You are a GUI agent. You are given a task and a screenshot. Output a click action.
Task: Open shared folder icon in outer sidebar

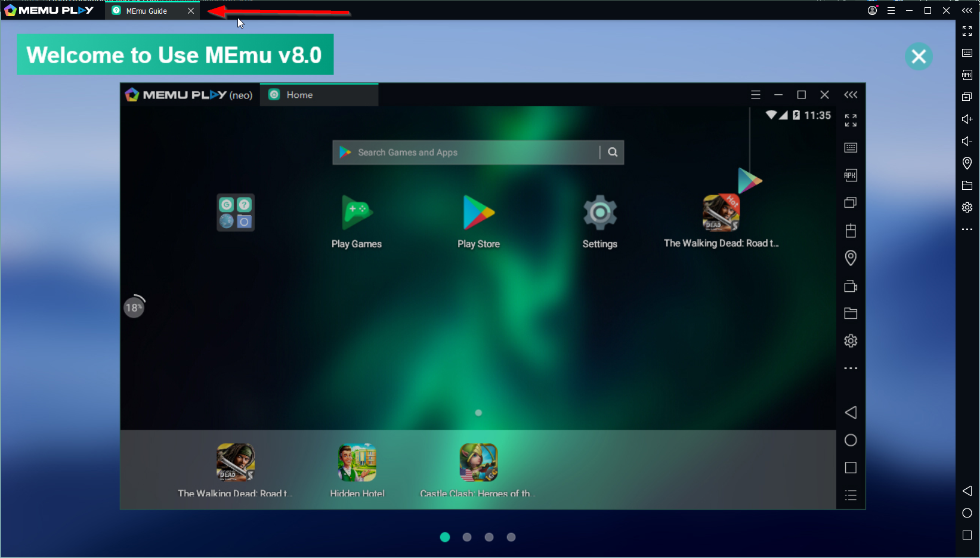tap(967, 186)
